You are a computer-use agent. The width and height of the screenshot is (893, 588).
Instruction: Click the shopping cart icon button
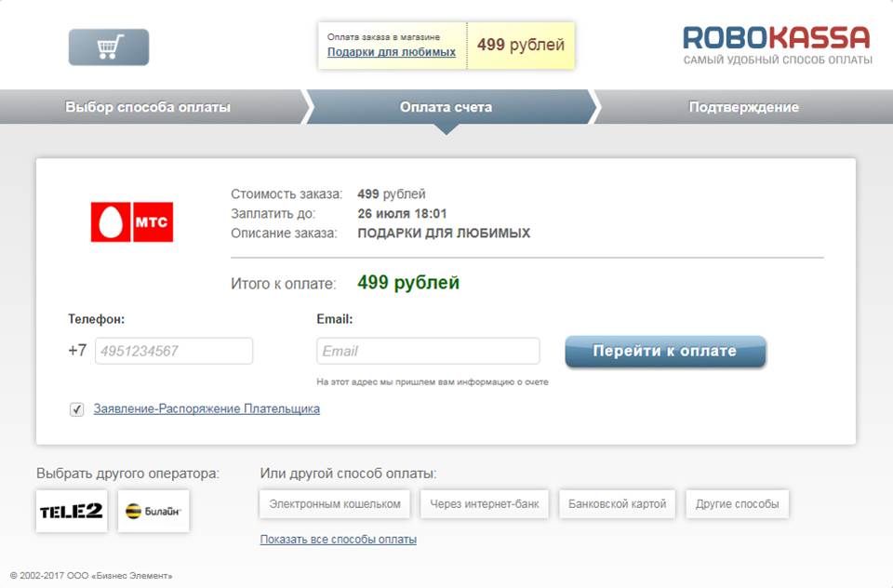[x=109, y=47]
